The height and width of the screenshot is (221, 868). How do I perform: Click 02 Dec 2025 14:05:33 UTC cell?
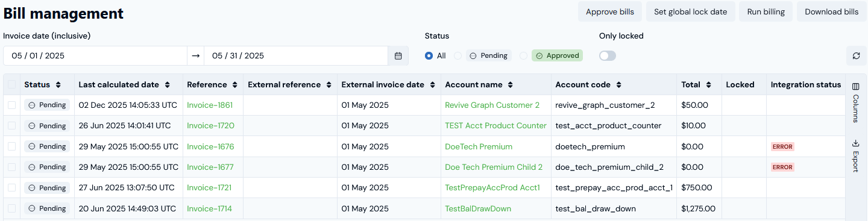(128, 105)
